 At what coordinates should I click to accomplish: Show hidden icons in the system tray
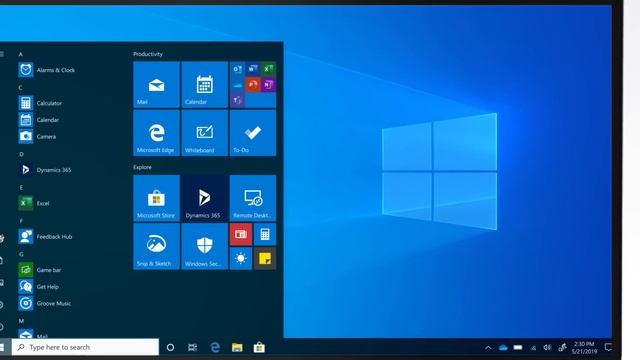tap(488, 348)
